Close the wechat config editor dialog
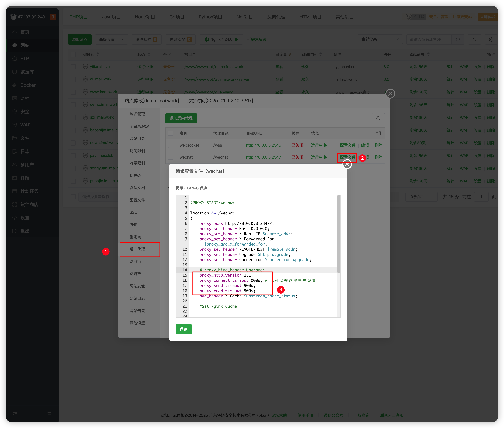Viewport: 504px width, 428px height. click(347, 165)
